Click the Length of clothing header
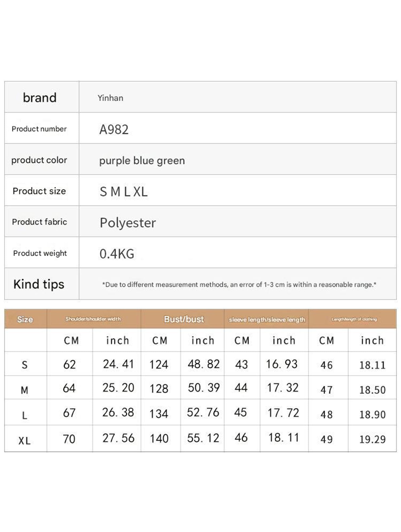 tap(354, 319)
